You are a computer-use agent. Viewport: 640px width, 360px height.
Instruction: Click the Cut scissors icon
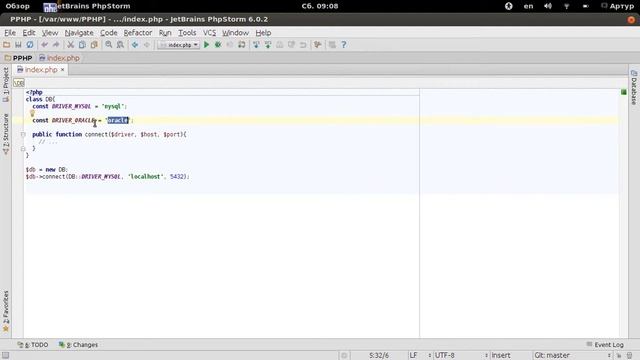coord(71,44)
